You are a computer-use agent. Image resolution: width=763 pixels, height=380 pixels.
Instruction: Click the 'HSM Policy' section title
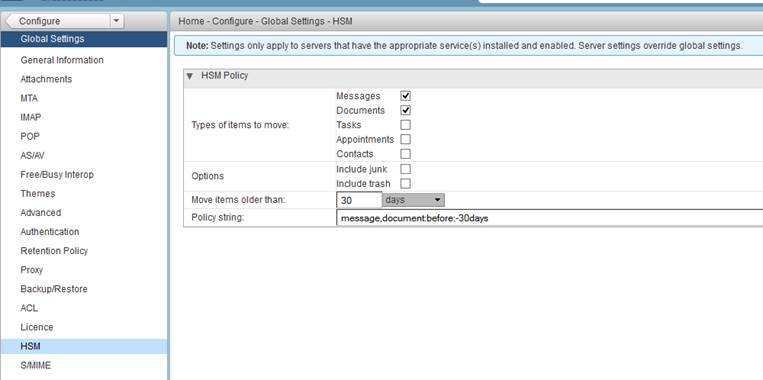[224, 75]
